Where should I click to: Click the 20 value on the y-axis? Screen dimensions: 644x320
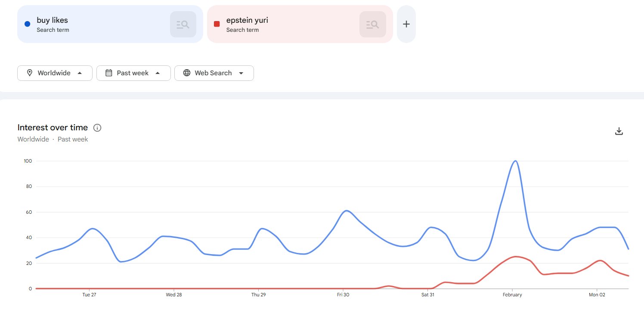pyautogui.click(x=29, y=263)
